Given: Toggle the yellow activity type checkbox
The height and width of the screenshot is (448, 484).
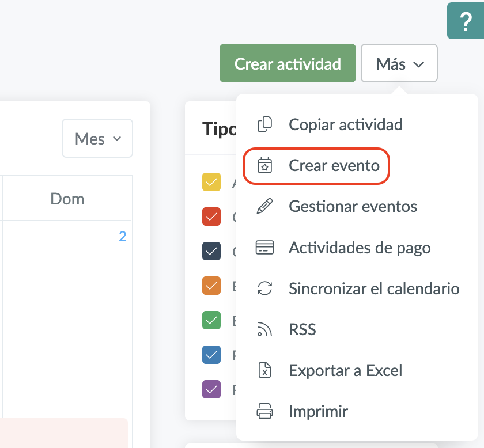Looking at the screenshot, I should coord(210,182).
